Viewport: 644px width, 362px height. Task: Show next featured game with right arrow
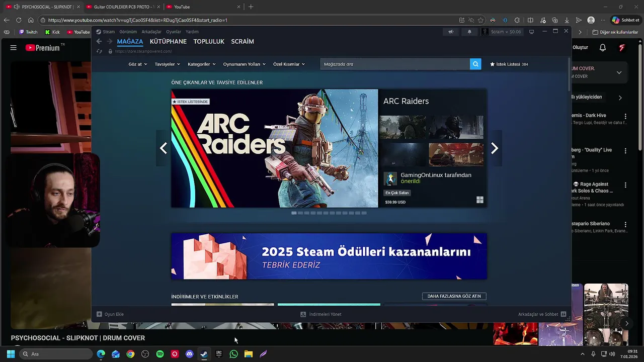[x=495, y=148]
